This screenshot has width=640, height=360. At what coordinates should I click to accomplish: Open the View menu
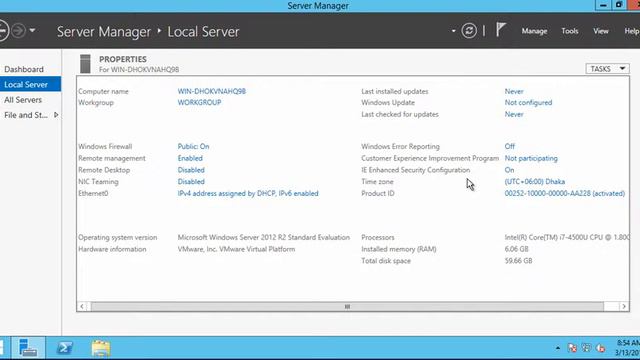[600, 31]
